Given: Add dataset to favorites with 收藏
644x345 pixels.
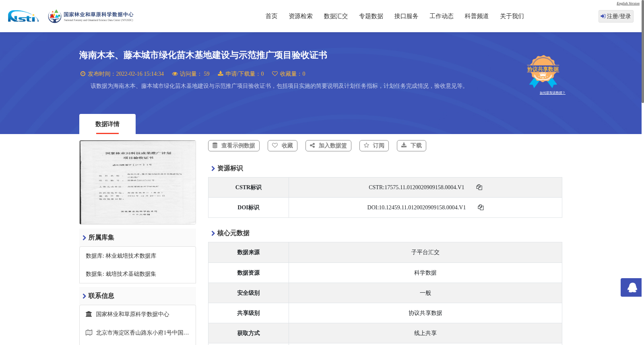Looking at the screenshot, I should point(283,146).
